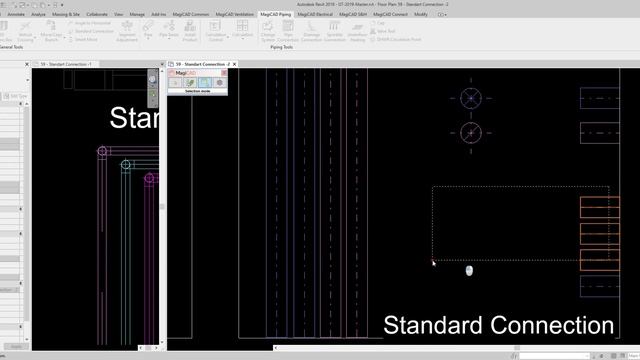
Task: Activate the Standard Connection -1 view tab
Action: coord(66,64)
